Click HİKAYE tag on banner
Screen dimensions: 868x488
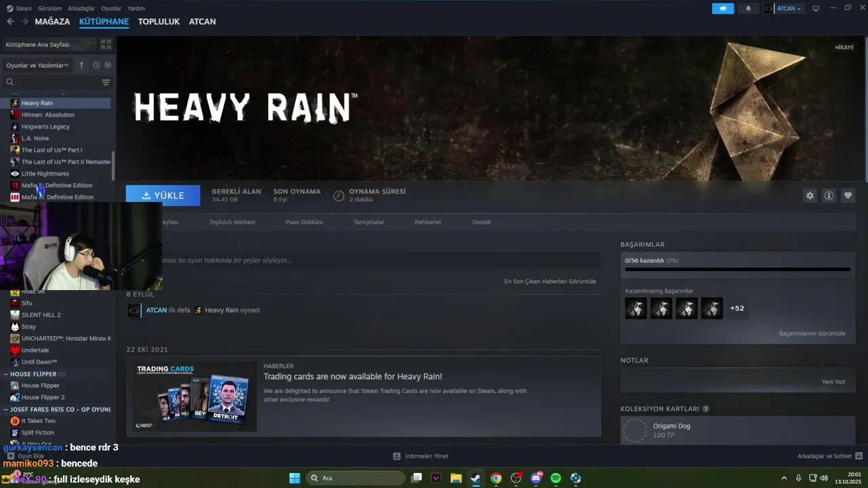844,47
